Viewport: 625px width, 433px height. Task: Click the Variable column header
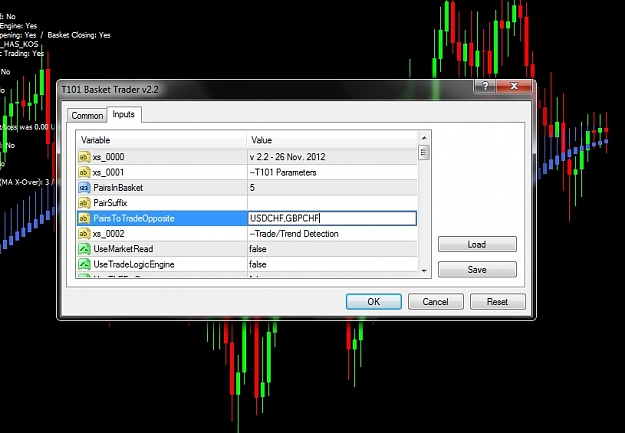click(x=161, y=140)
